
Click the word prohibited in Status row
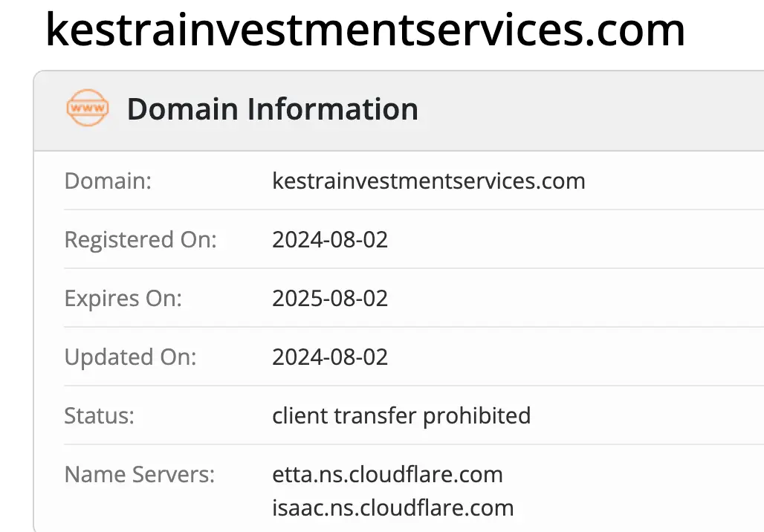[476, 415]
